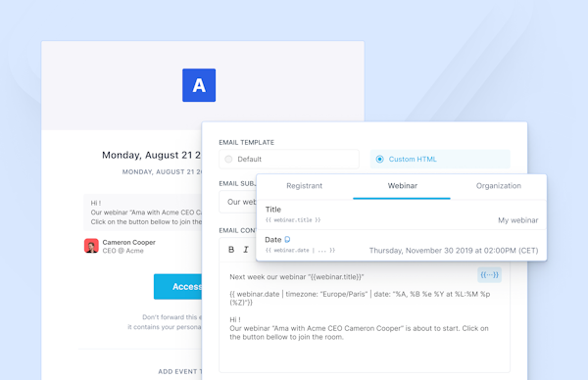Image resolution: width=588 pixels, height=380 pixels.
Task: Click the "Cameron Cooper" name text
Action: point(129,242)
